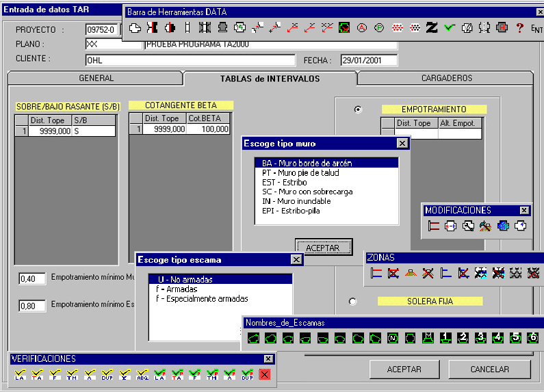
Task: Click the main ACEPTAR button beside CANCELAR
Action: 404,369
